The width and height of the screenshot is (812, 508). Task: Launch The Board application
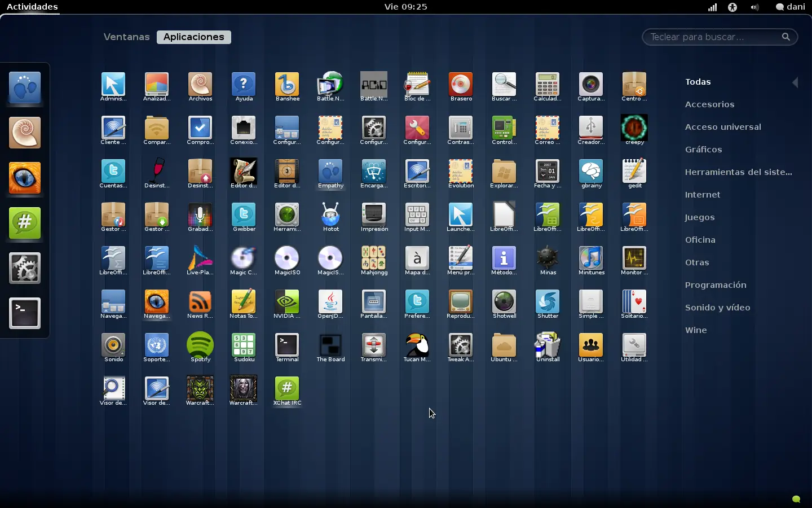tap(330, 348)
